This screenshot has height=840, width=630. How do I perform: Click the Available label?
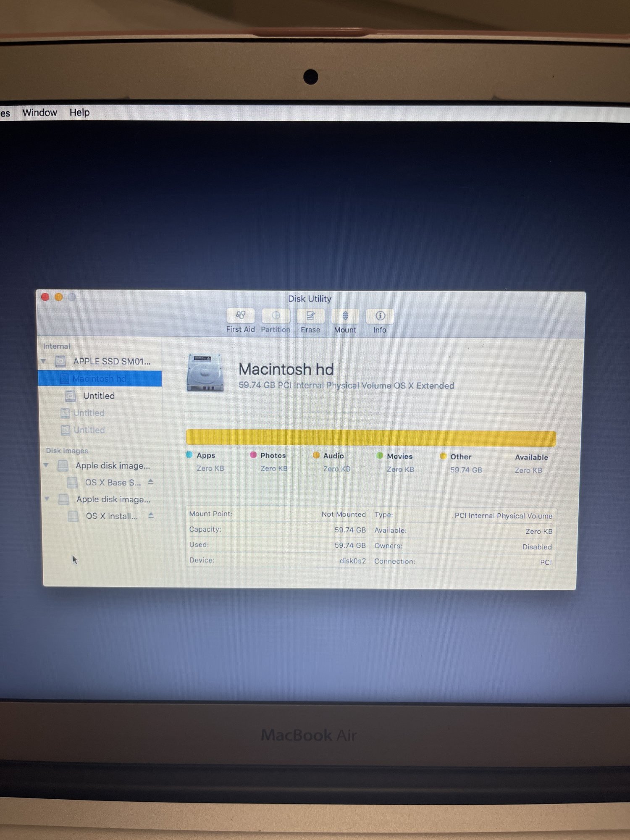tap(531, 457)
